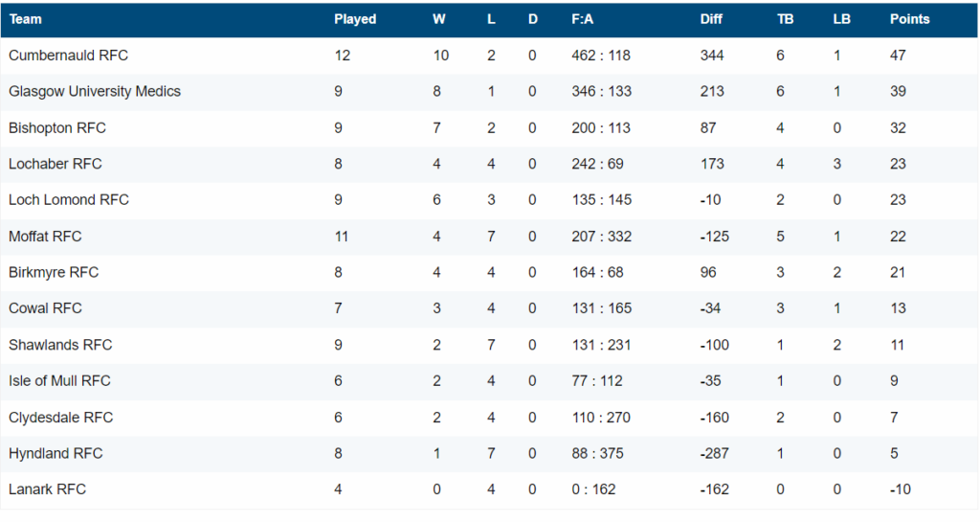Select Shawlands RFC in the standings
This screenshot has height=522, width=980.
[x=60, y=345]
